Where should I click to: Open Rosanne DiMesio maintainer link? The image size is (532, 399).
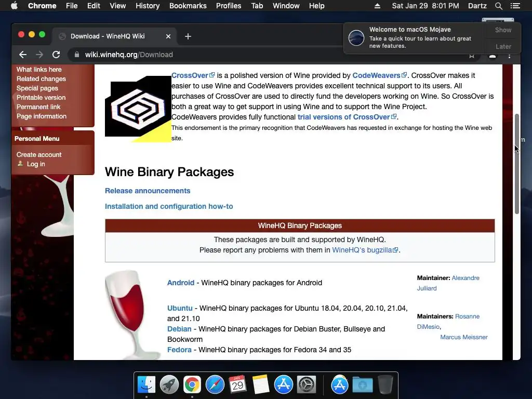467,316
